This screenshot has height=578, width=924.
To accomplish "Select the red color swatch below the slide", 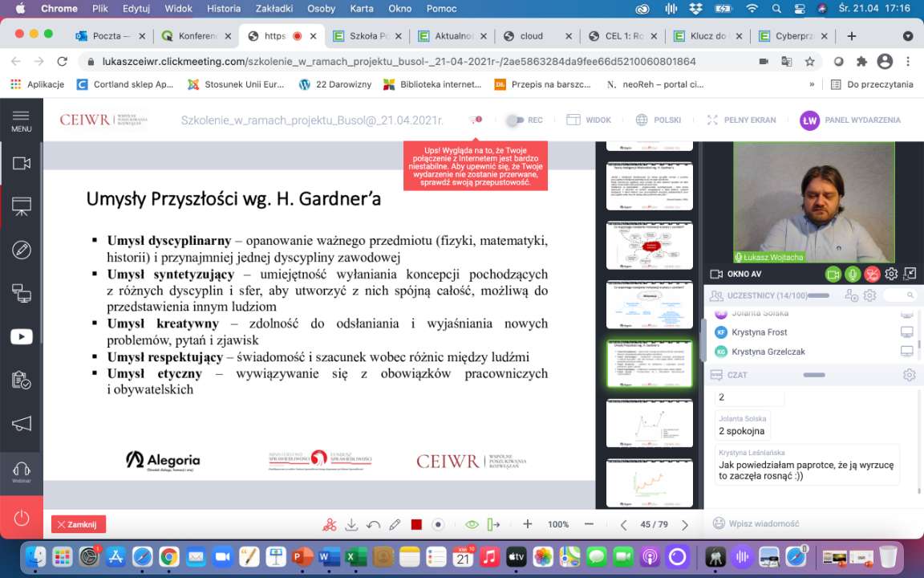I will pos(416,524).
